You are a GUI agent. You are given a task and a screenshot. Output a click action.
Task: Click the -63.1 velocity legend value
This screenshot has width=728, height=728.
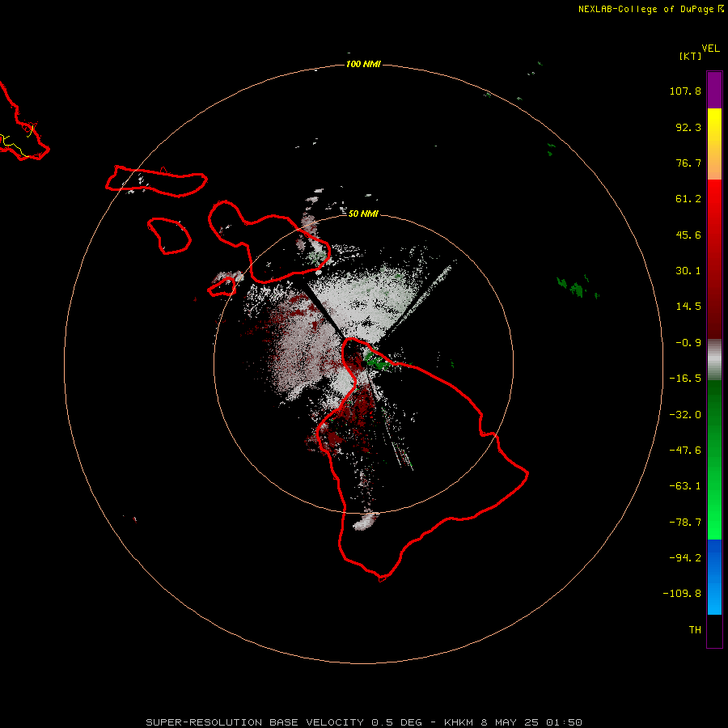click(685, 486)
